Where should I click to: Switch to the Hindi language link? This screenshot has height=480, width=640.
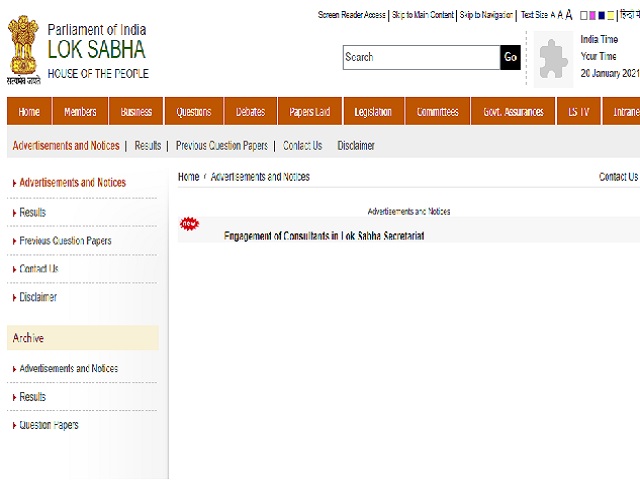click(629, 15)
